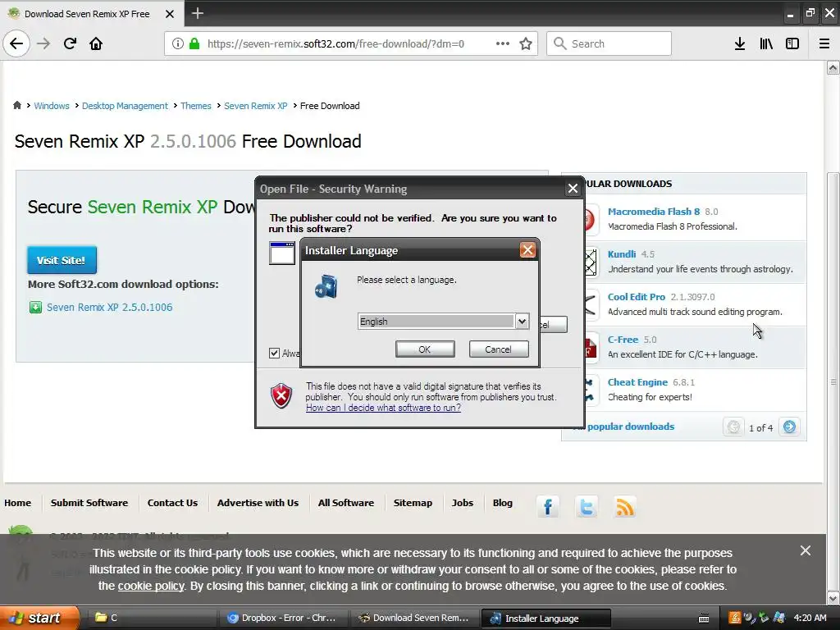
Task: Open Jobs footer item
Action: (x=463, y=503)
